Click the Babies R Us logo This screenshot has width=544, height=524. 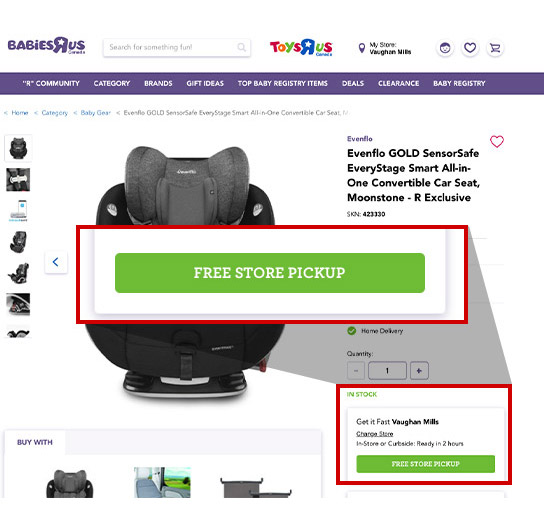pyautogui.click(x=46, y=46)
